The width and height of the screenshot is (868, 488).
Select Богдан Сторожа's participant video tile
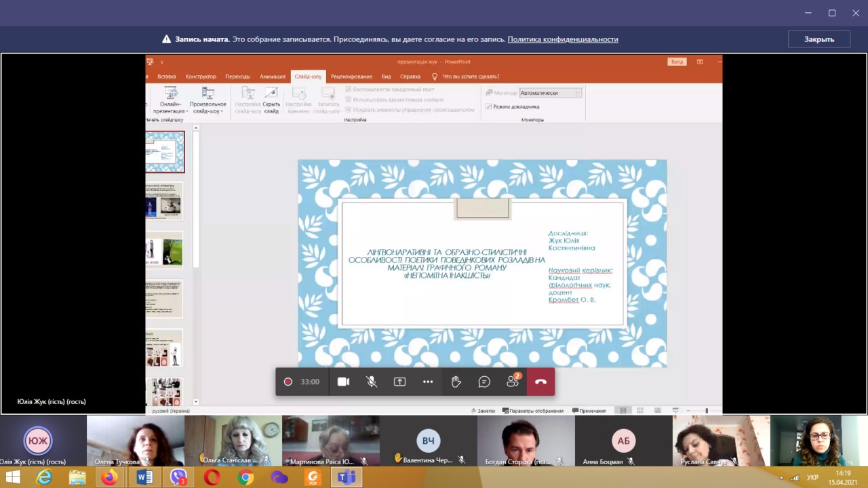(526, 441)
